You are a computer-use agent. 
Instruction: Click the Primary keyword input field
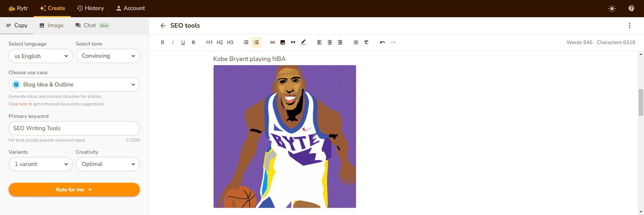click(74, 128)
